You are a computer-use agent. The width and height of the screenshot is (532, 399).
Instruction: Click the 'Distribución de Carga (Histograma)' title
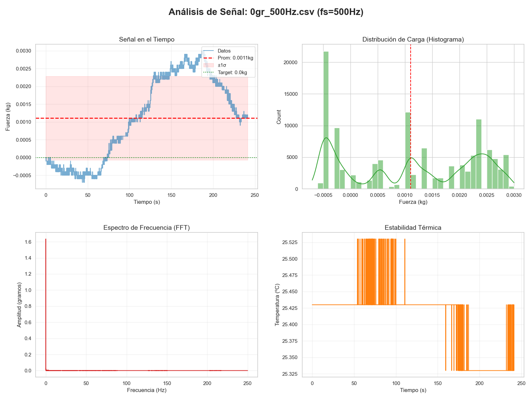tap(413, 39)
